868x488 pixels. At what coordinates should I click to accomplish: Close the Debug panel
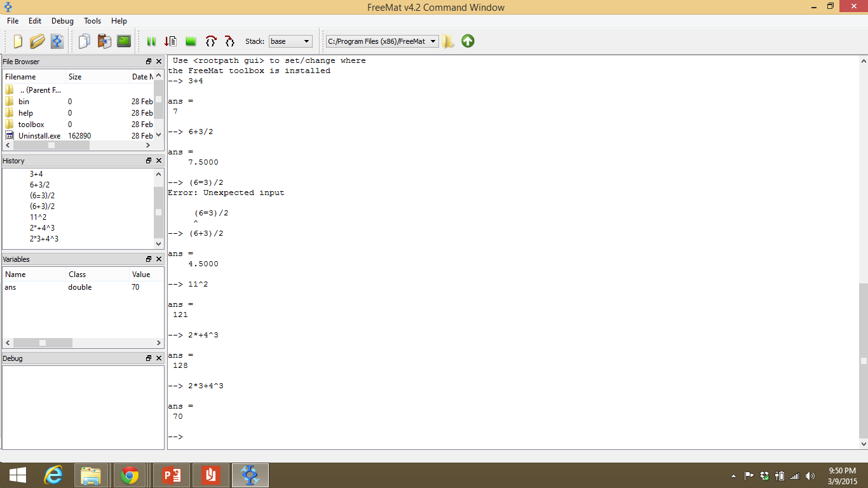coord(158,358)
